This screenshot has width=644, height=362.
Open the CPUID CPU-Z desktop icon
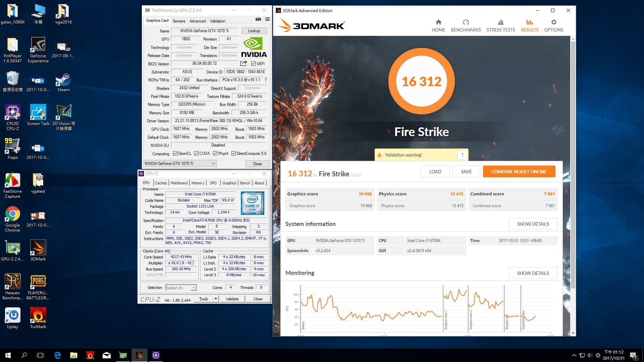pos(13,117)
